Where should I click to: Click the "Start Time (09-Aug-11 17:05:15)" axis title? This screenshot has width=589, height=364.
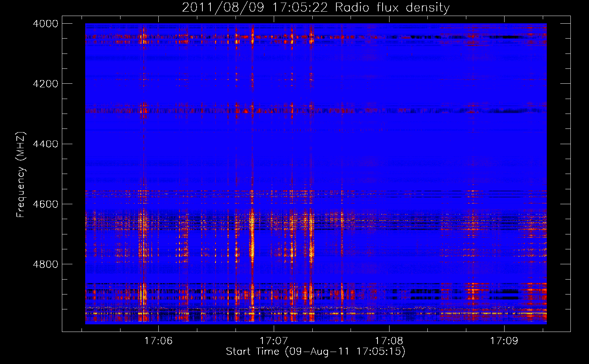tap(316, 352)
